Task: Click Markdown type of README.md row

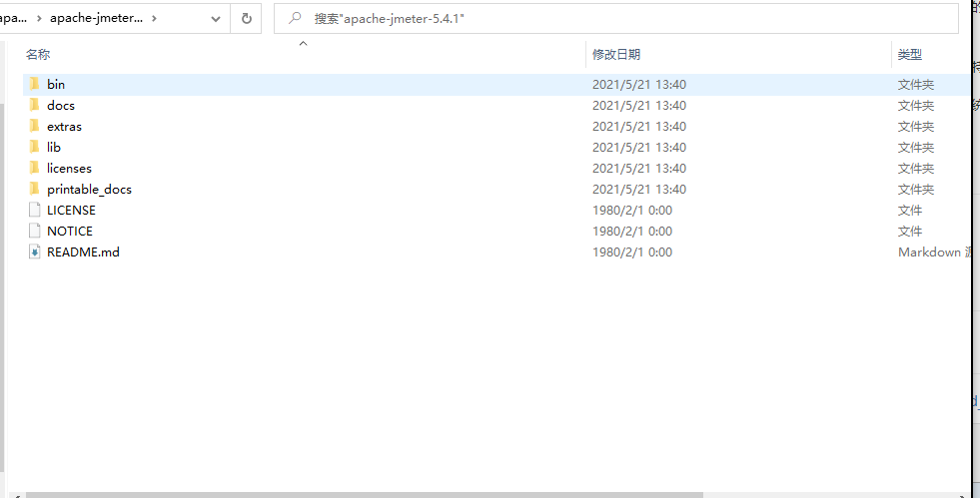Action: click(x=934, y=252)
